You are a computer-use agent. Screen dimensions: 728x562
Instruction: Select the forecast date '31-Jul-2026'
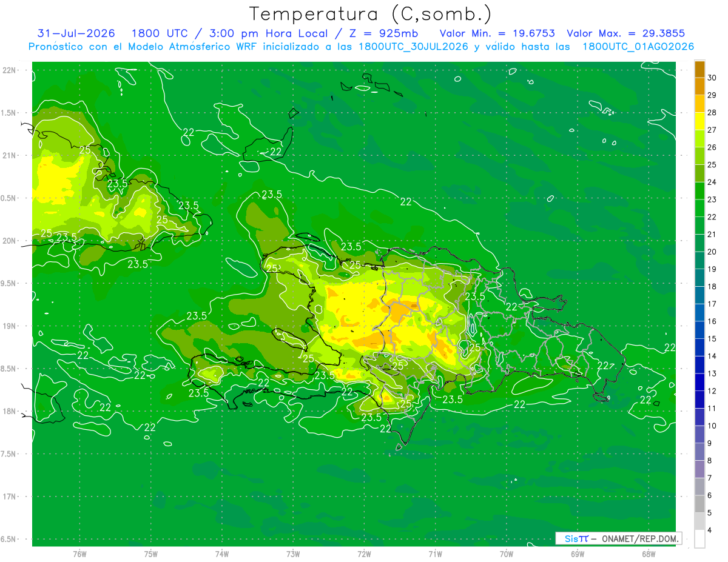point(76,33)
